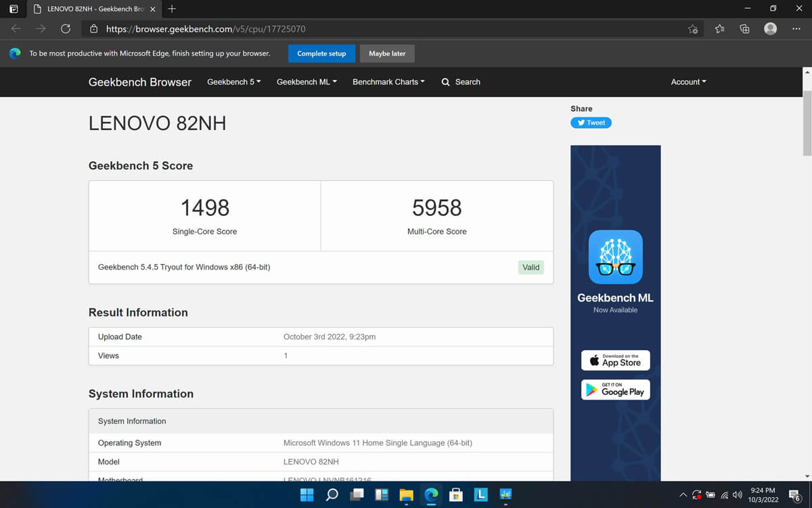Expand the Benchmark Charts dropdown
This screenshot has height=508, width=812.
tap(388, 82)
